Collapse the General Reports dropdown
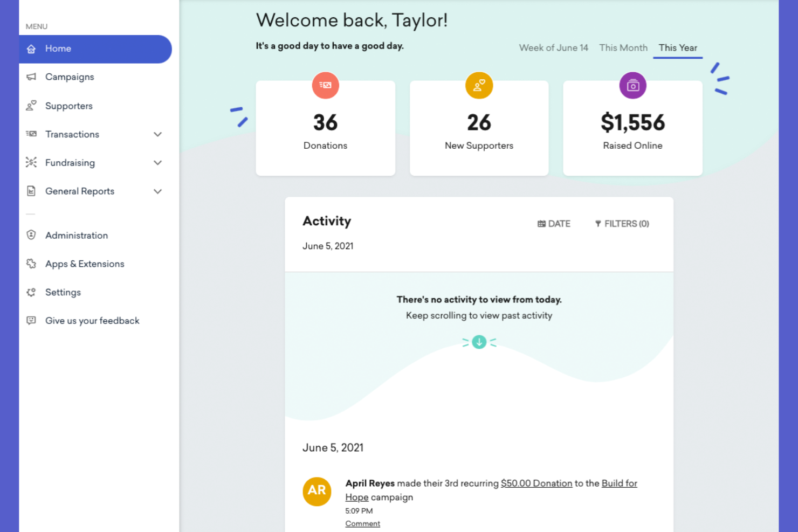The height and width of the screenshot is (532, 798). click(157, 191)
